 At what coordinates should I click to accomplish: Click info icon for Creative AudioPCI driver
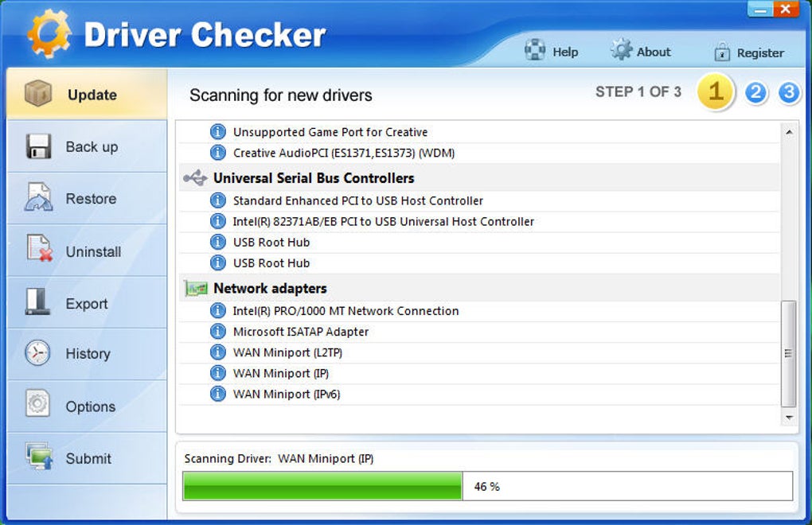tap(218, 153)
